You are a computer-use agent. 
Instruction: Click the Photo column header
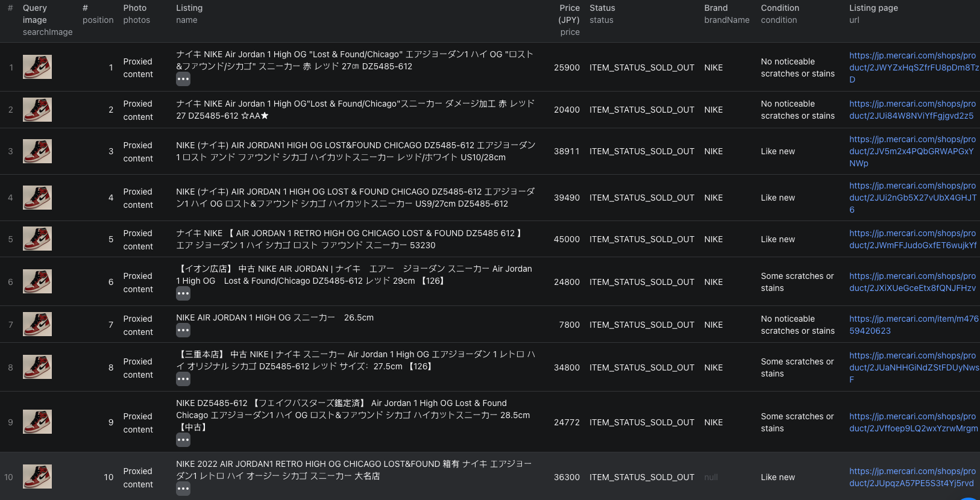137,14
